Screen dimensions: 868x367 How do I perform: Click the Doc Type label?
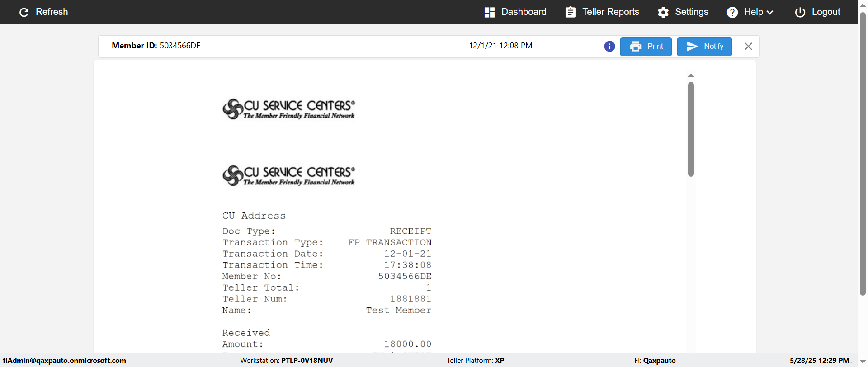[x=249, y=231]
